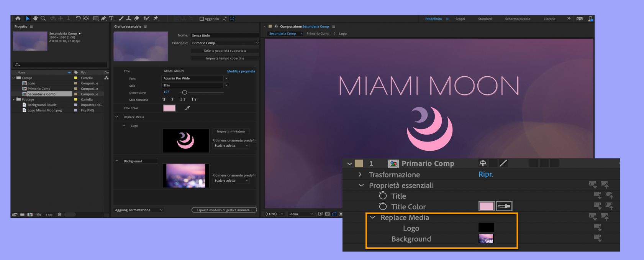
Task: Switch to the Scopri workspace
Action: pos(460,19)
